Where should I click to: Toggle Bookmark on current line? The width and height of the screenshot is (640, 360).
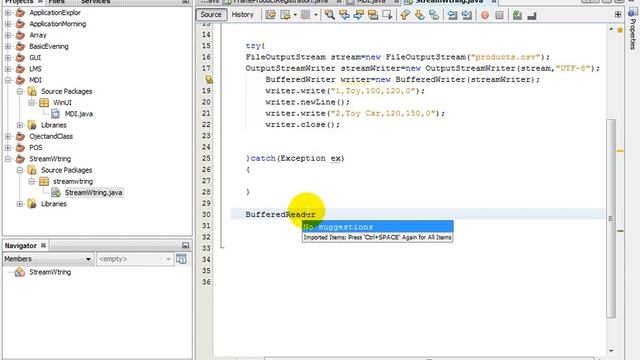tap(433, 15)
